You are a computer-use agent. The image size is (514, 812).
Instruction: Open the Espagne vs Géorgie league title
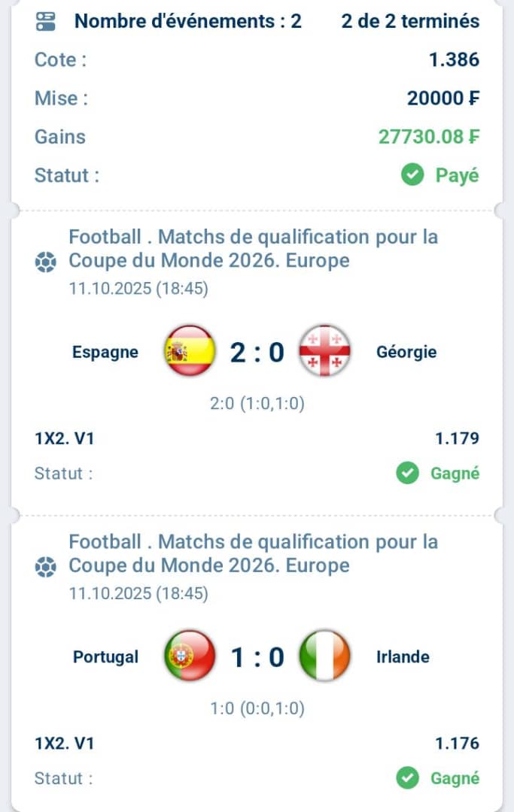(x=253, y=249)
